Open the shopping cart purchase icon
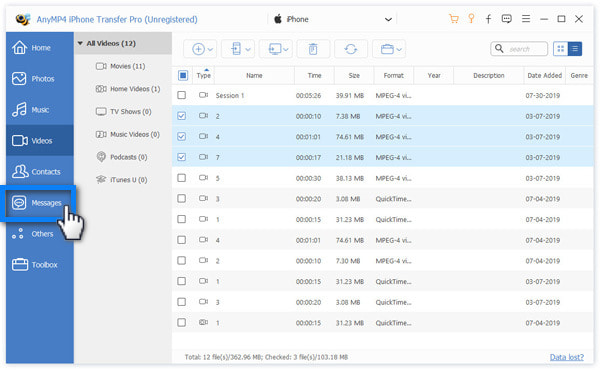This screenshot has height=370, width=600. point(453,19)
